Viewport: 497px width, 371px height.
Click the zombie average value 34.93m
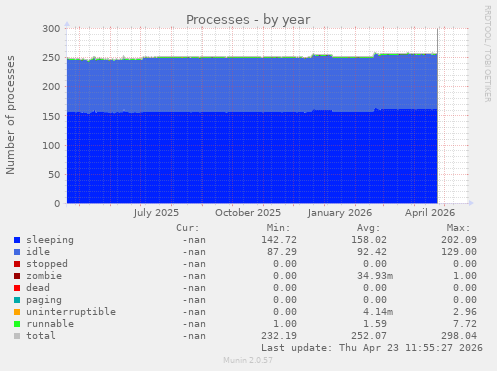tap(375, 276)
